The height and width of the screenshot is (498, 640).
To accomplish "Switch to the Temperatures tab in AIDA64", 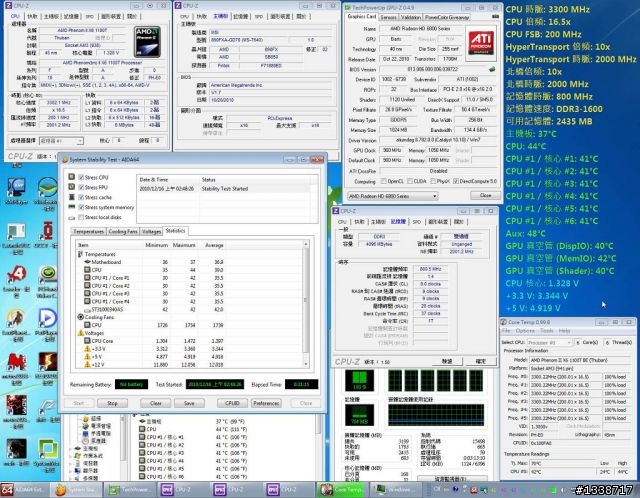I will pyautogui.click(x=89, y=231).
